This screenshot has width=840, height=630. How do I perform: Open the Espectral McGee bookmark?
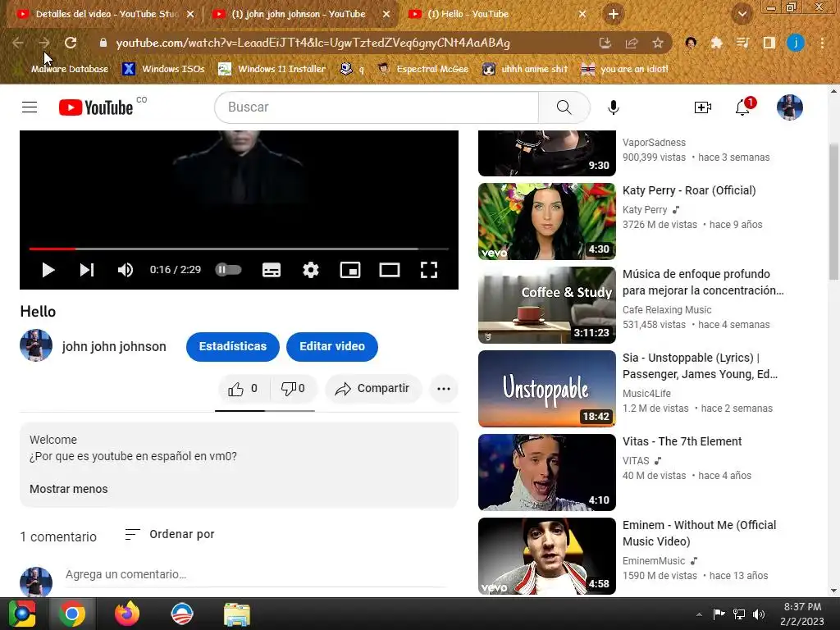[x=423, y=69]
